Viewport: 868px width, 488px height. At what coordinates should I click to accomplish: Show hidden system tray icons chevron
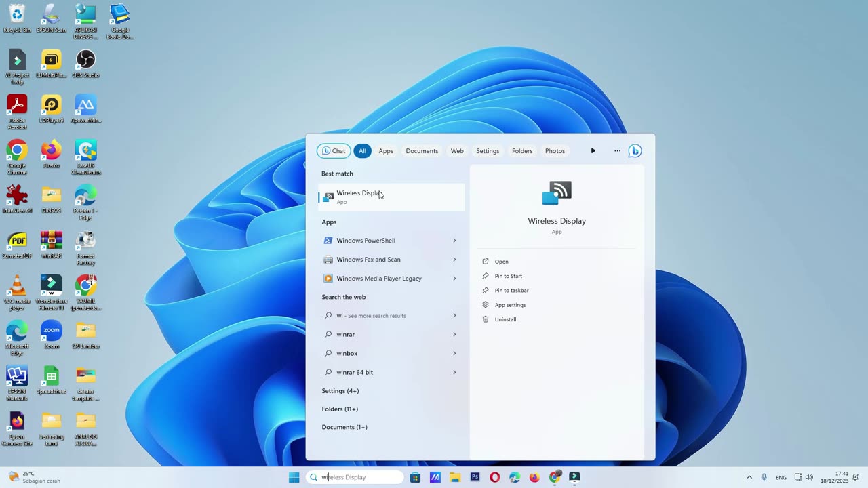click(x=749, y=477)
